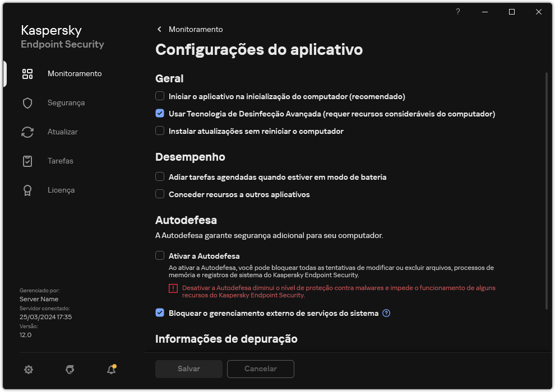This screenshot has height=392, width=555.
Task: Open help via the question mark in titlebar
Action: 457,12
